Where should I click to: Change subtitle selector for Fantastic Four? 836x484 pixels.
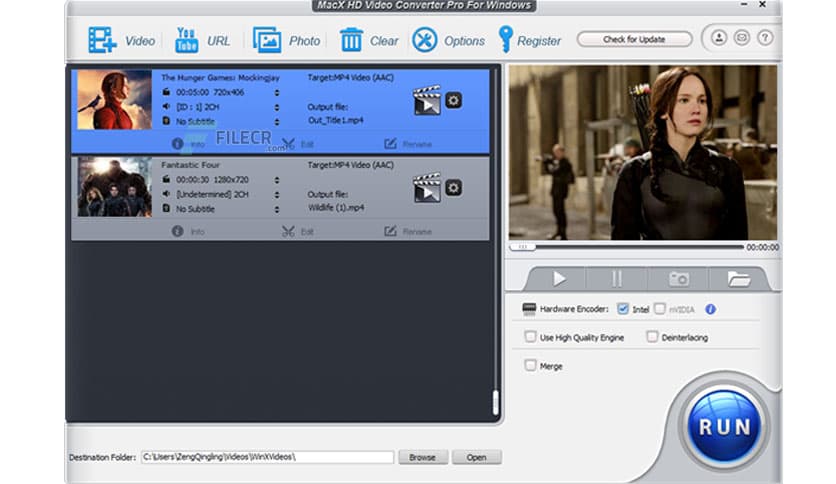click(277, 209)
